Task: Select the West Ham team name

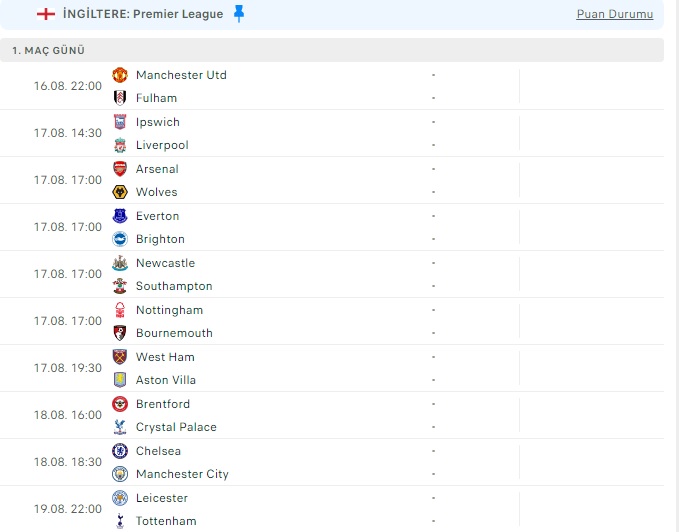Action: tap(165, 357)
